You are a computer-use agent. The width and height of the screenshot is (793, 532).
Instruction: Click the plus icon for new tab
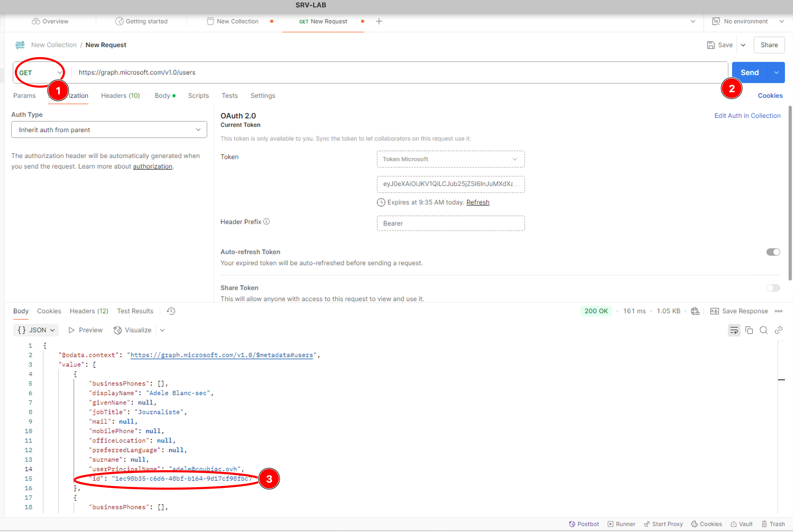(379, 21)
